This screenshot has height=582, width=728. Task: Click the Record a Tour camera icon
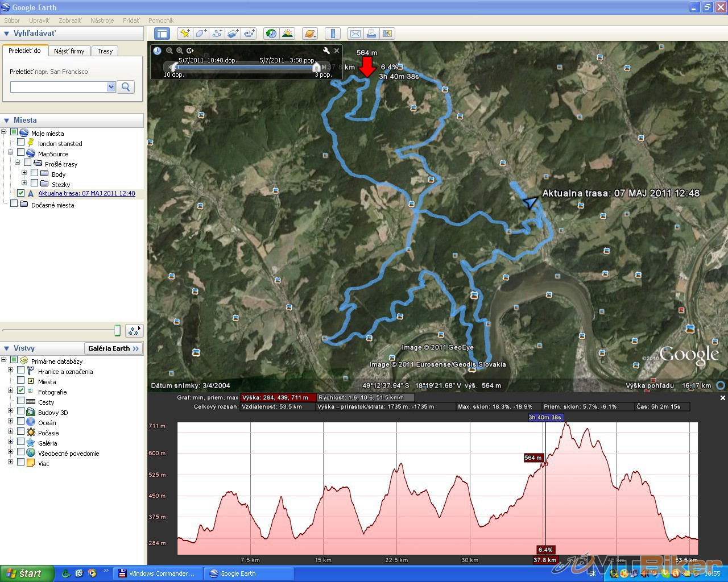click(249, 34)
